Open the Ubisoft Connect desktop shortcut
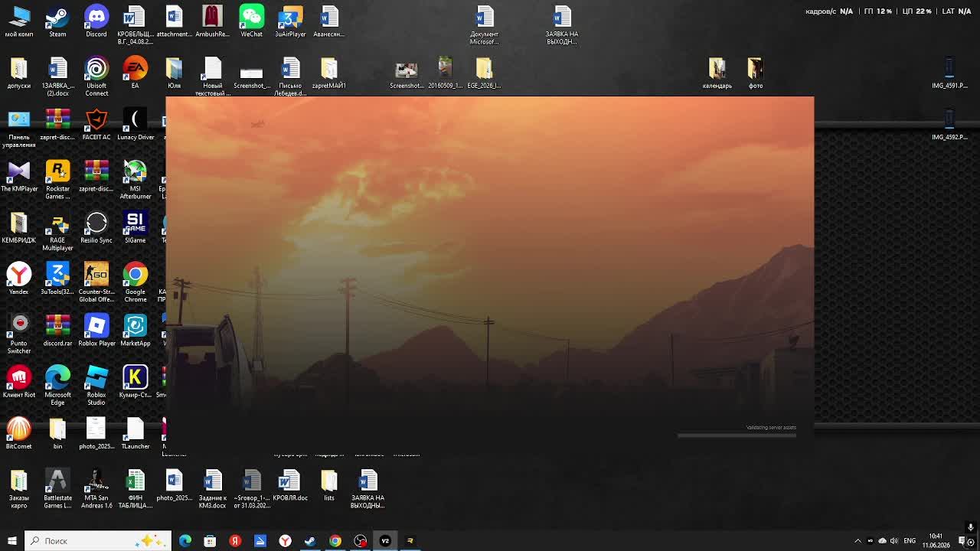Image resolution: width=980 pixels, height=551 pixels. (x=96, y=76)
